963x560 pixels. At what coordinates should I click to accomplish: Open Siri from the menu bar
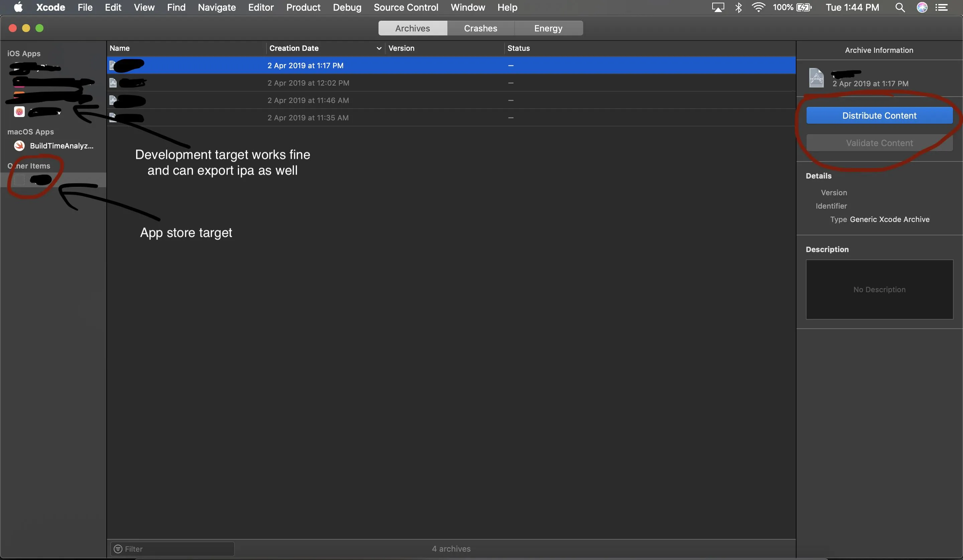pyautogui.click(x=922, y=7)
